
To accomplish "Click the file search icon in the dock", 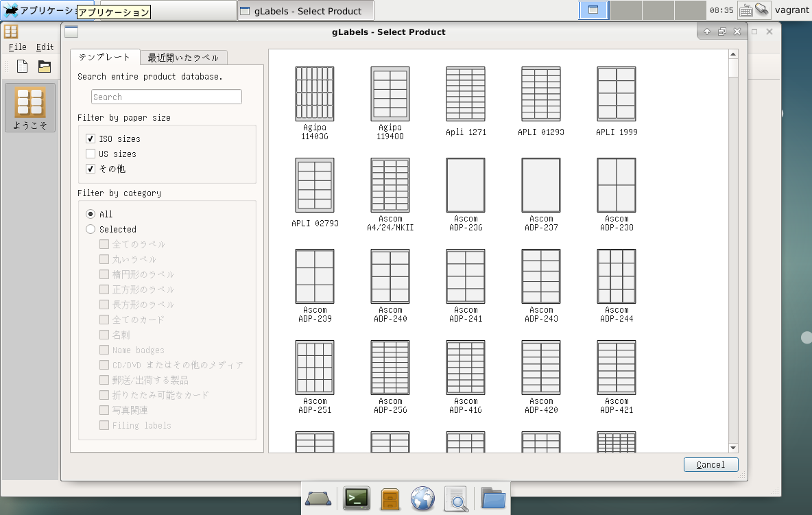I will pos(457,499).
